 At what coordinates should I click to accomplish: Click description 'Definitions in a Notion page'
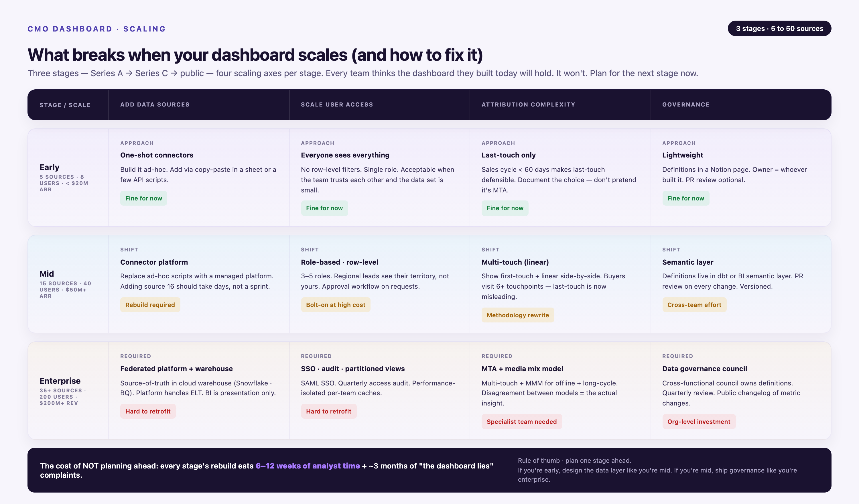tap(734, 175)
